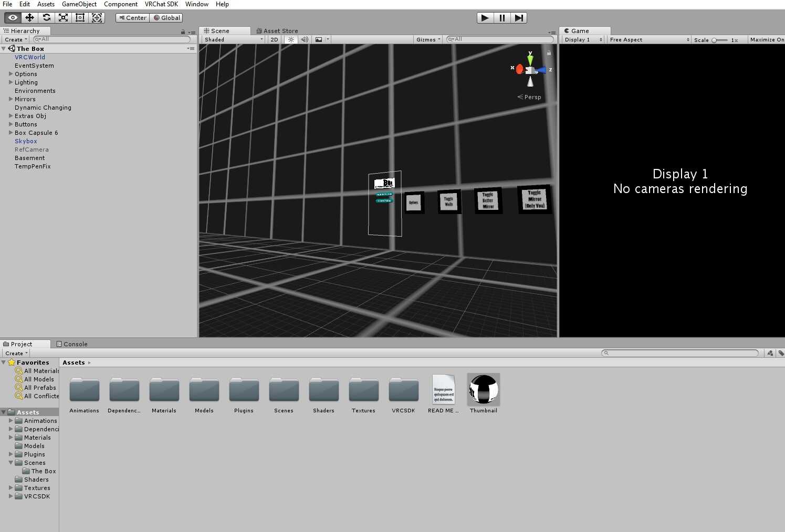This screenshot has width=785, height=532.
Task: Select VRCWorld in the Hierarchy
Action: [x=29, y=57]
